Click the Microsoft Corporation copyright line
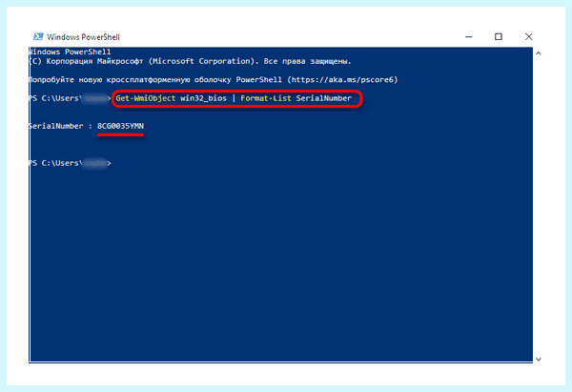The width and height of the screenshot is (572, 392). tap(190, 61)
